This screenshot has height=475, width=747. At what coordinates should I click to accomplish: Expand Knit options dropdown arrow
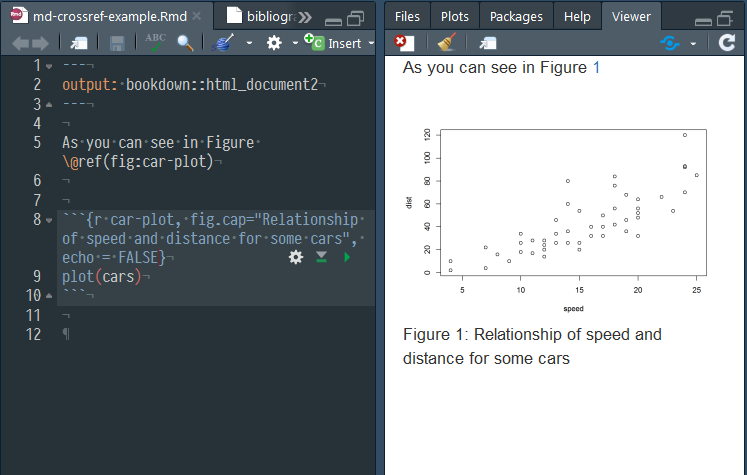click(x=247, y=43)
